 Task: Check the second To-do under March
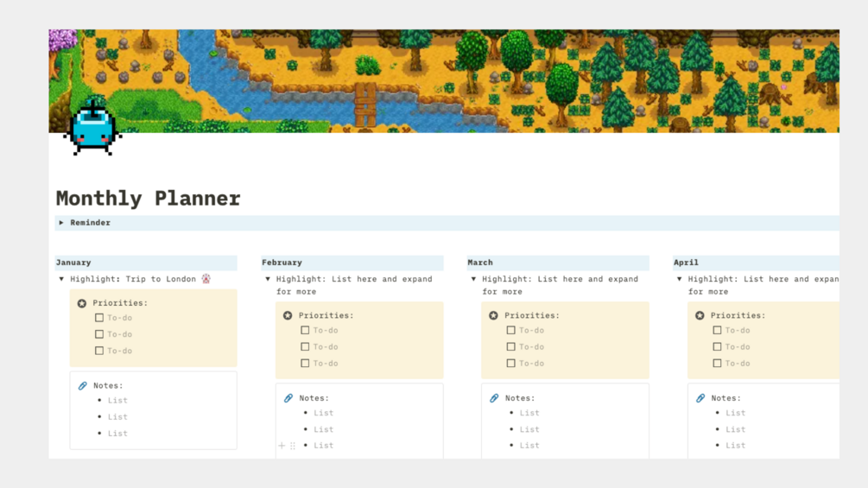click(x=511, y=347)
